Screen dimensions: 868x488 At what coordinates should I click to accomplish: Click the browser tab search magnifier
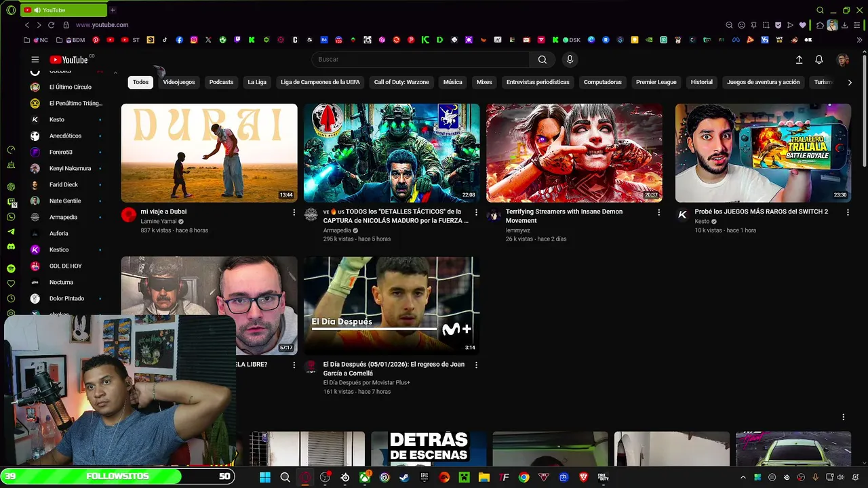pos(820,10)
